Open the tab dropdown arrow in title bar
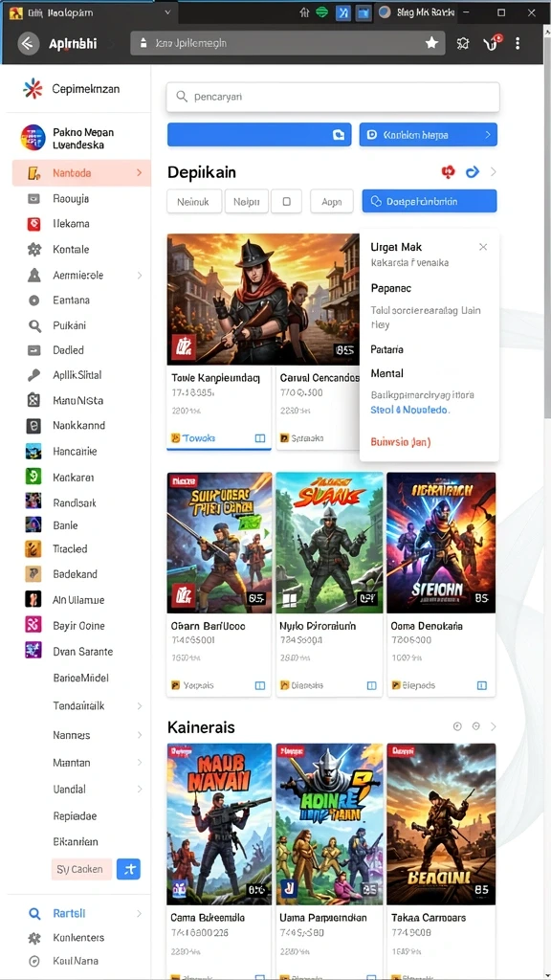This screenshot has height=980, width=551. 166,11
